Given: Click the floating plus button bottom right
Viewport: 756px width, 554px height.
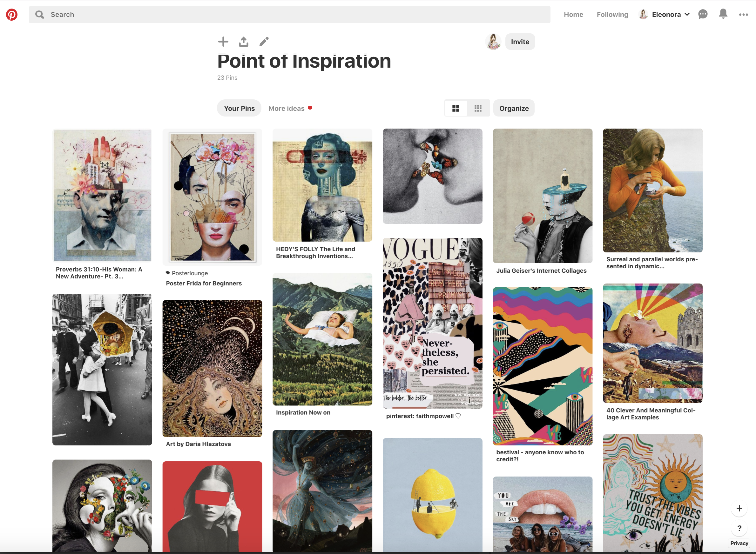Looking at the screenshot, I should tap(739, 508).
